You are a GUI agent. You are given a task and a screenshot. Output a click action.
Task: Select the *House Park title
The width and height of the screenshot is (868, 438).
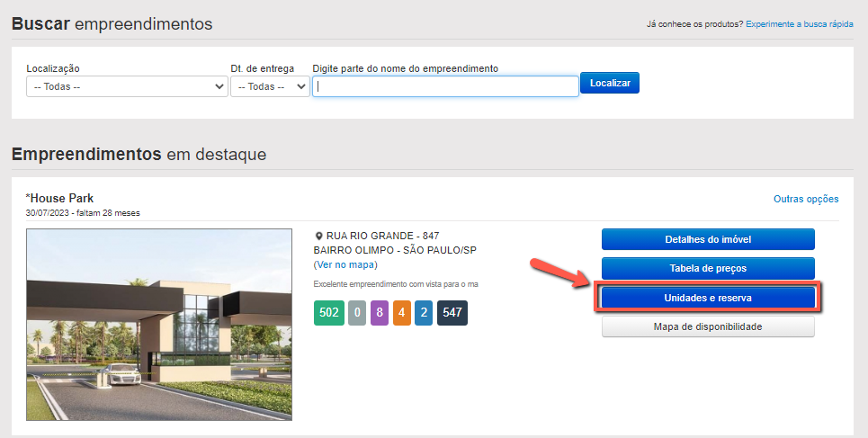pos(59,198)
